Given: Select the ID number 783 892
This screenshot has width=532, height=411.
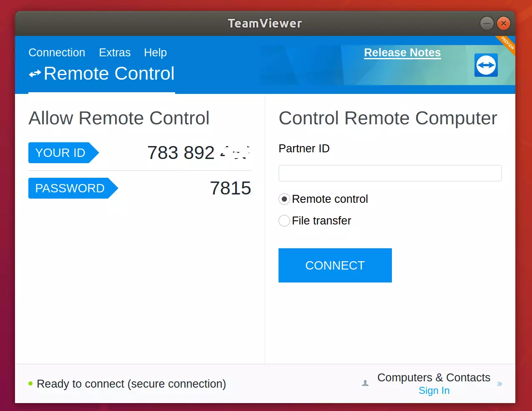Looking at the screenshot, I should point(181,153).
